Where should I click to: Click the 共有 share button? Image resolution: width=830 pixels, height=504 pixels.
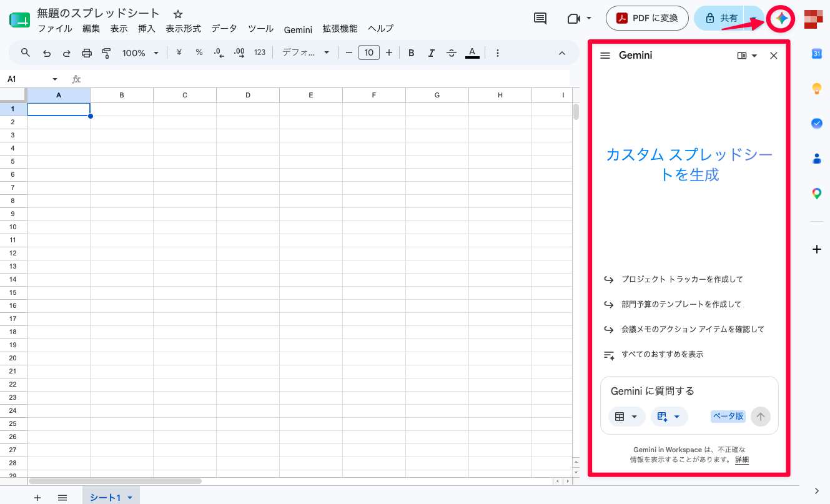[x=719, y=18]
